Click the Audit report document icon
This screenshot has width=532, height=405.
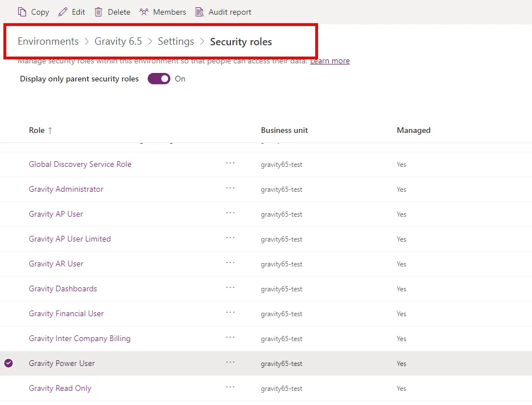pos(199,12)
